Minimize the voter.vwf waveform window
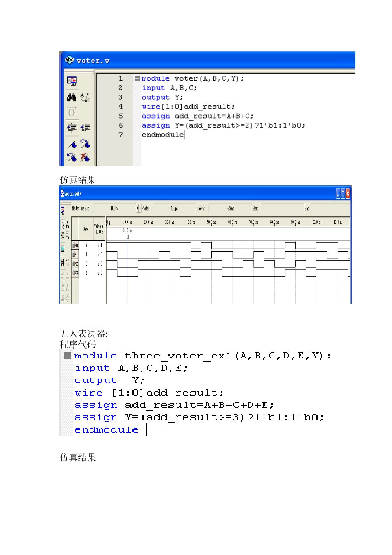The width and height of the screenshot is (392, 555). tap(338, 193)
